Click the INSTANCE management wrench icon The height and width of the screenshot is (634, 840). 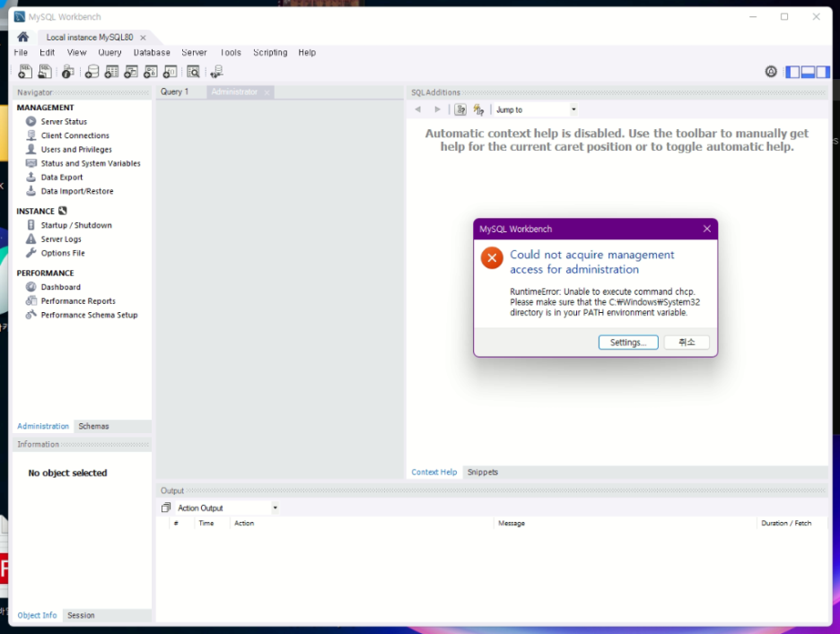click(x=63, y=211)
